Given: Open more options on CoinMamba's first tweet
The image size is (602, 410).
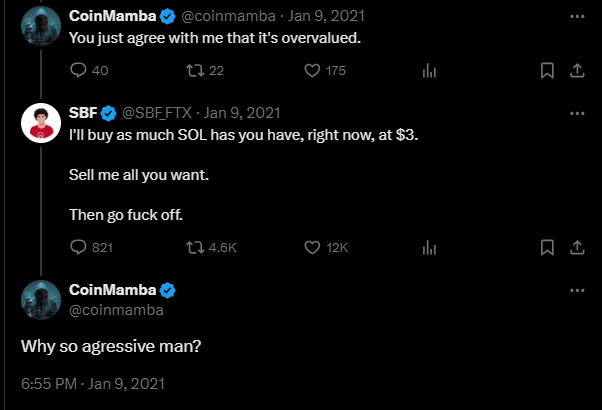Looking at the screenshot, I should pyautogui.click(x=577, y=17).
